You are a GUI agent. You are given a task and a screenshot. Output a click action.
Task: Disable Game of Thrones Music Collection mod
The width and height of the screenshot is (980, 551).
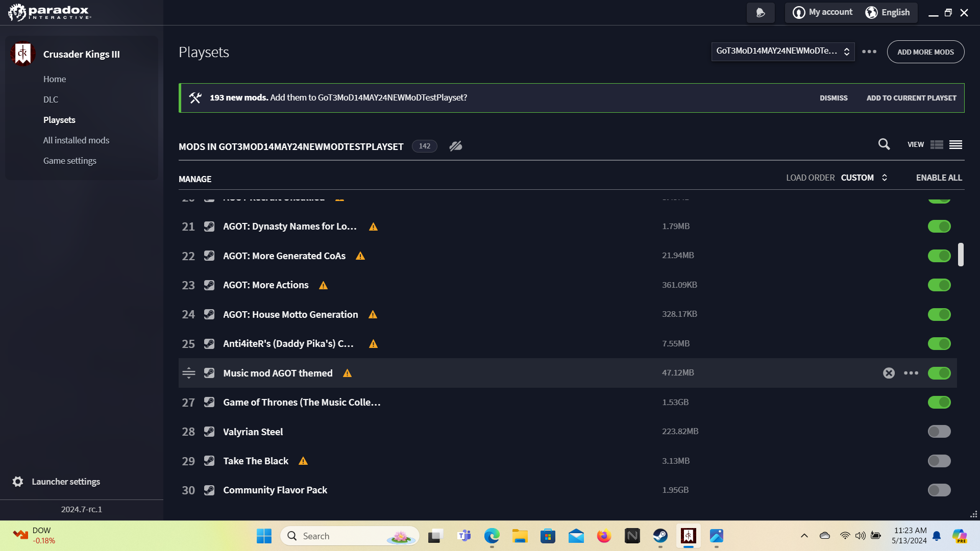939,403
